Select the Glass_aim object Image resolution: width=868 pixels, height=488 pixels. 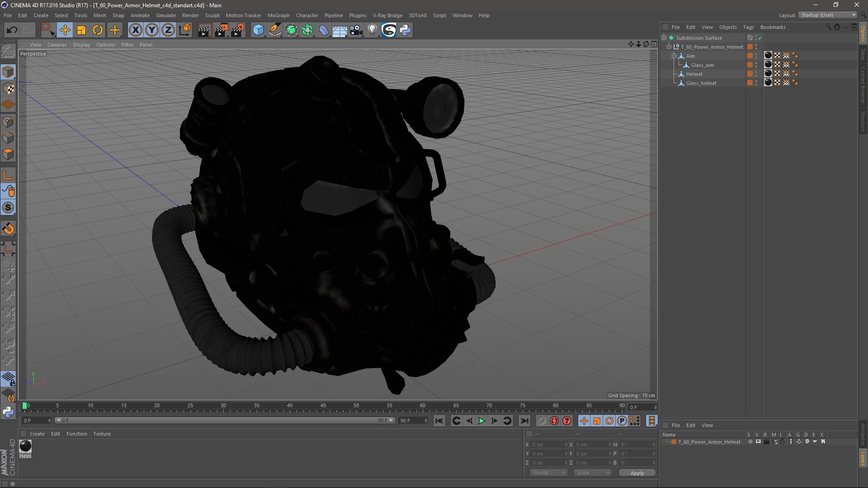702,65
